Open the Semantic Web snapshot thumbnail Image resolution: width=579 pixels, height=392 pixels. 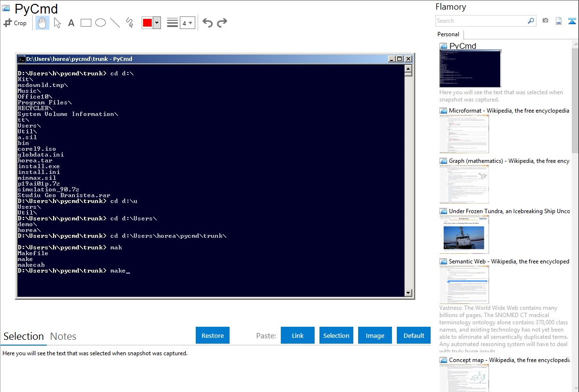click(464, 284)
